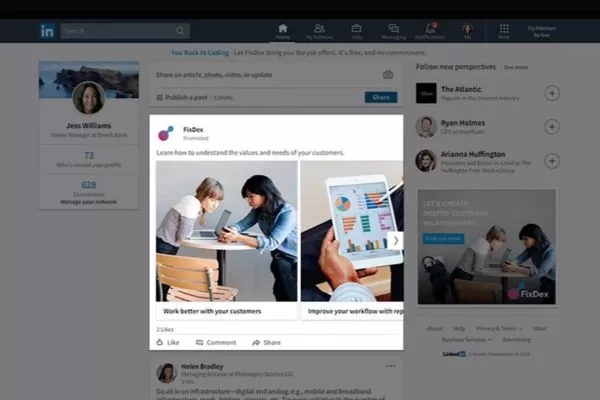The image size is (600, 400).
Task: Follow The Atlantic with plus icon
Action: click(552, 93)
